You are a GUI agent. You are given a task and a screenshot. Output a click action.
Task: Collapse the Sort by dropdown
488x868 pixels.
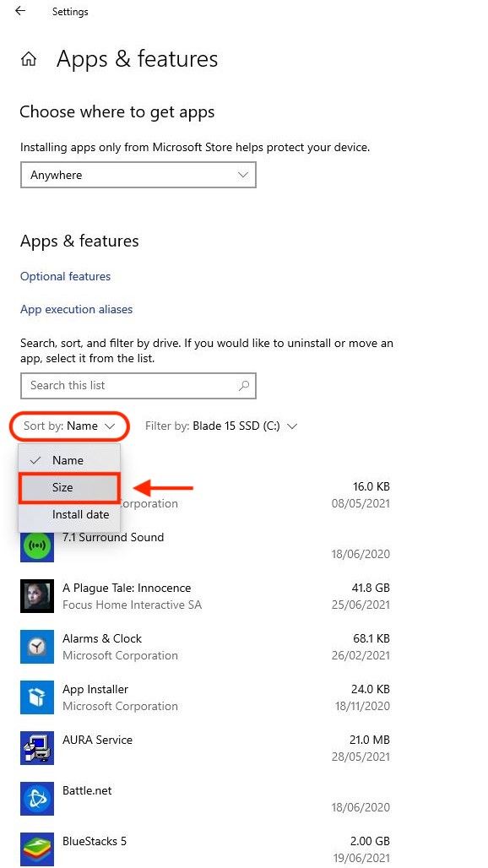click(x=68, y=426)
